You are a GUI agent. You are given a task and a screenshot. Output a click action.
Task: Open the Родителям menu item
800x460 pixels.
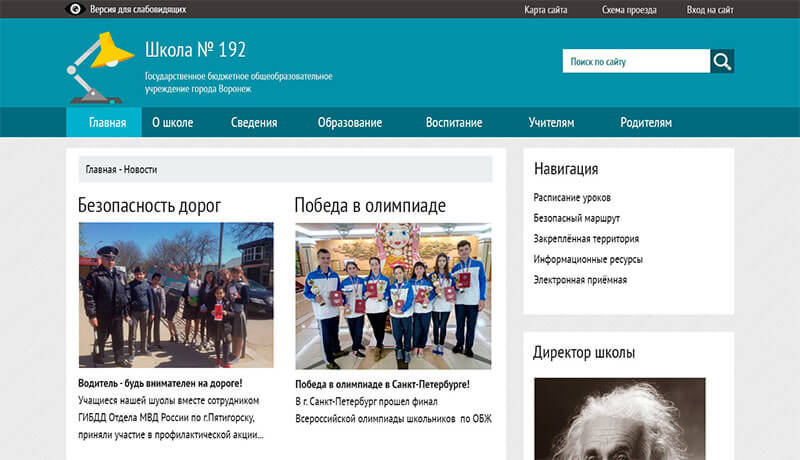[645, 123]
